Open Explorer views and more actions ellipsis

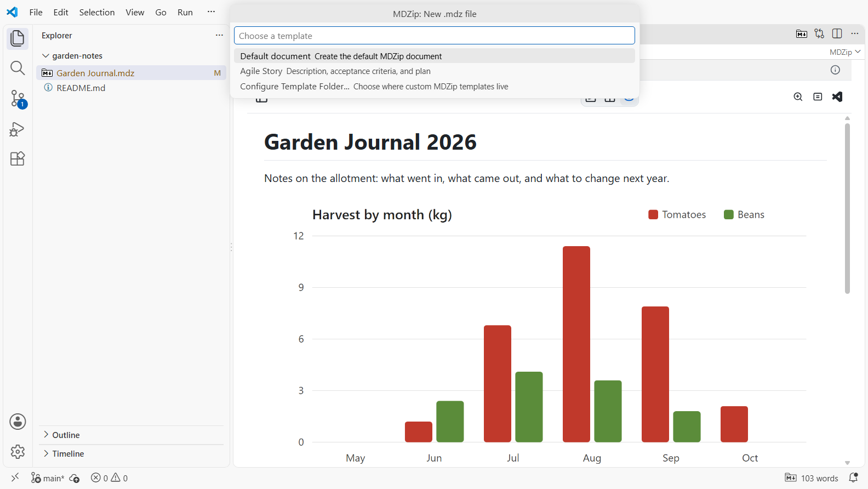[219, 35]
